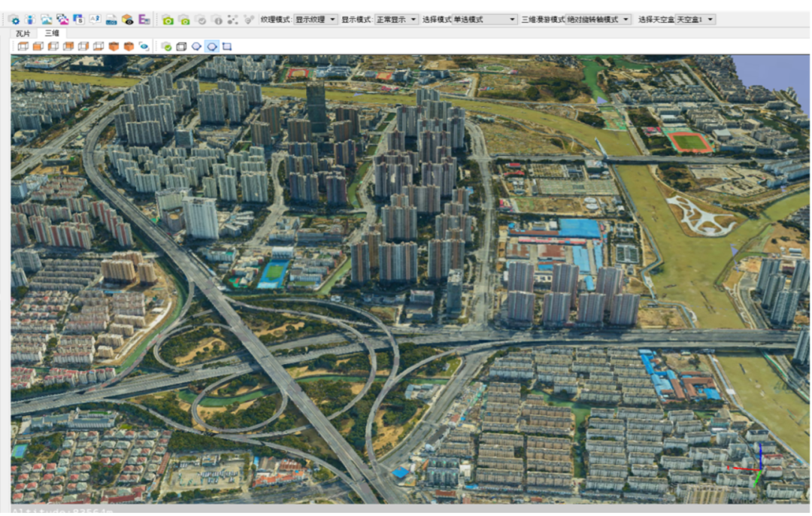Click the box with eye icon
The width and height of the screenshot is (812, 516).
pos(128,20)
